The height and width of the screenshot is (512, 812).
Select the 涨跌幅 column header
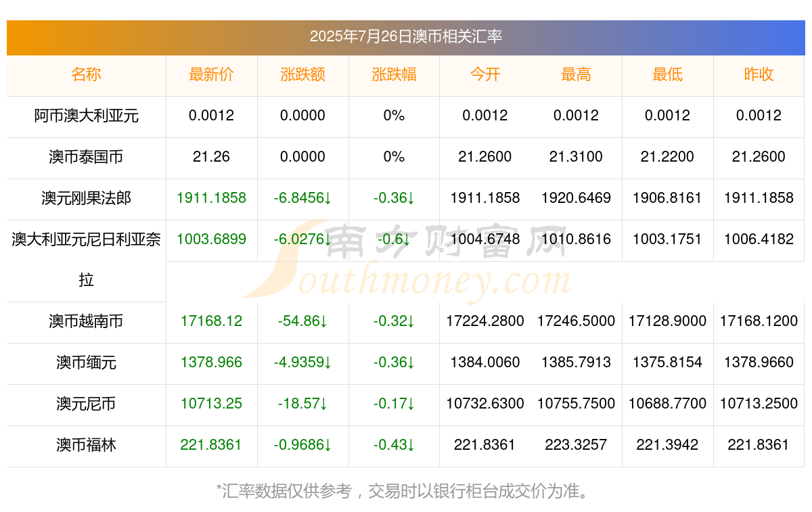point(394,74)
